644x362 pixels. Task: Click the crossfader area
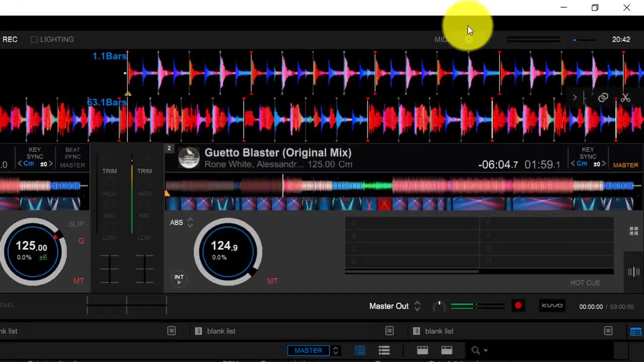tap(126, 305)
